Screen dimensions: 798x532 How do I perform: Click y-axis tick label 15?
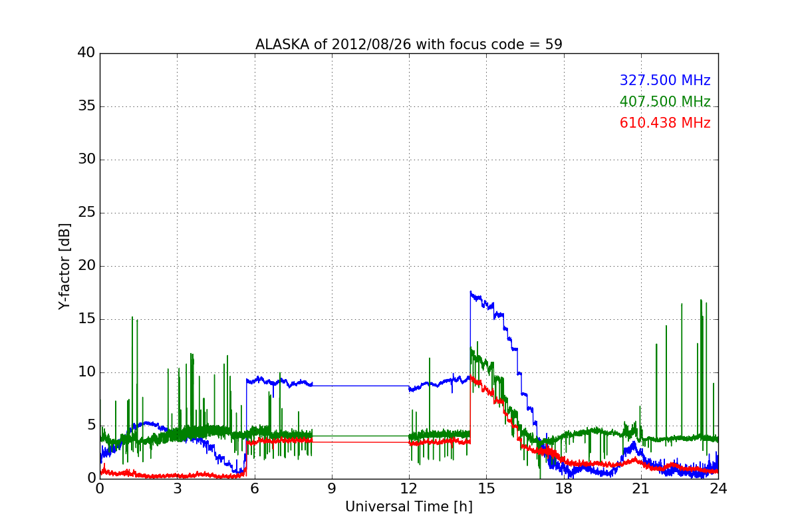[x=86, y=319]
